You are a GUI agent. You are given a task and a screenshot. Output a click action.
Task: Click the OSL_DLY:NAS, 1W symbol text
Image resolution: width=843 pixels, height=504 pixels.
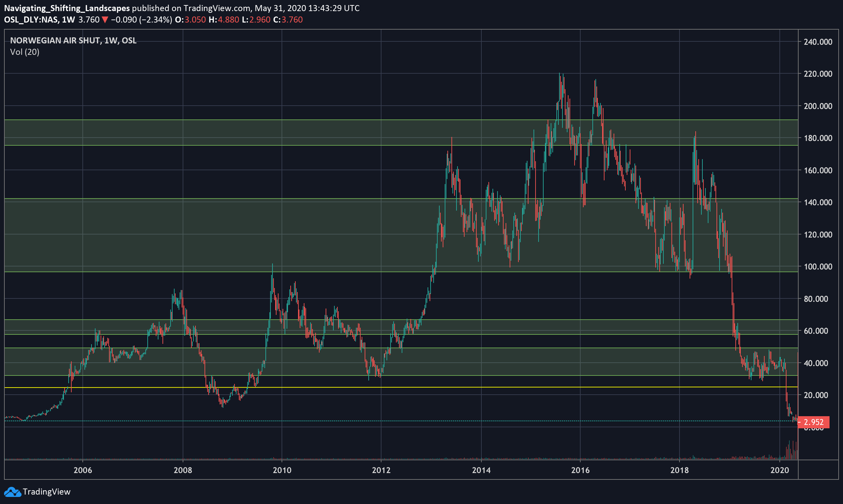tap(39, 20)
